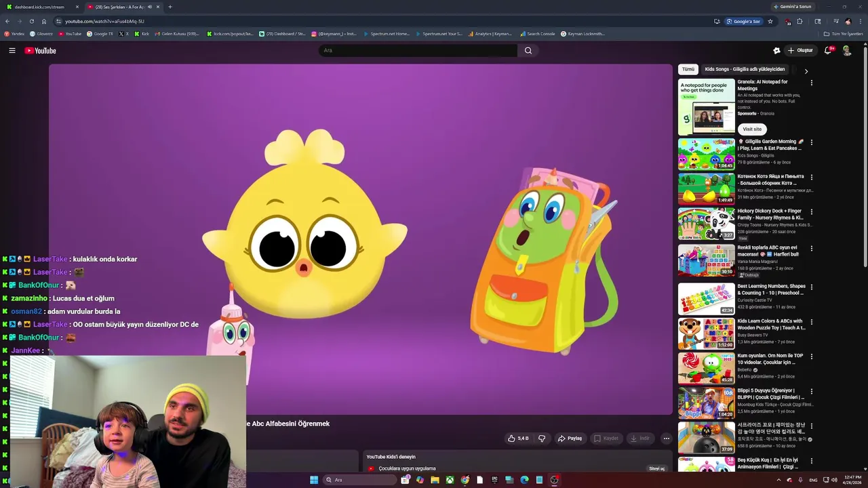Open options for Giligilis Garden Morning video
This screenshot has width=868, height=488.
(x=811, y=142)
